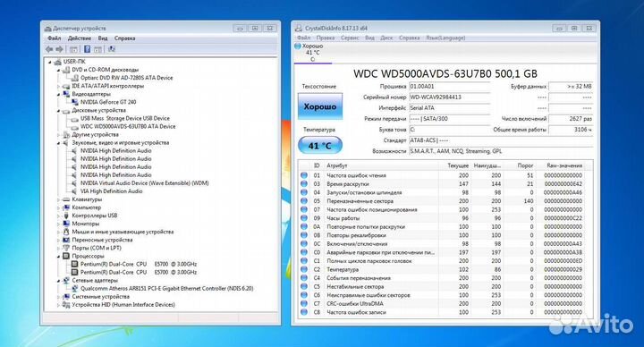Open the Справка menu in Device Manager
This screenshot has height=347, width=644.
tap(124, 38)
